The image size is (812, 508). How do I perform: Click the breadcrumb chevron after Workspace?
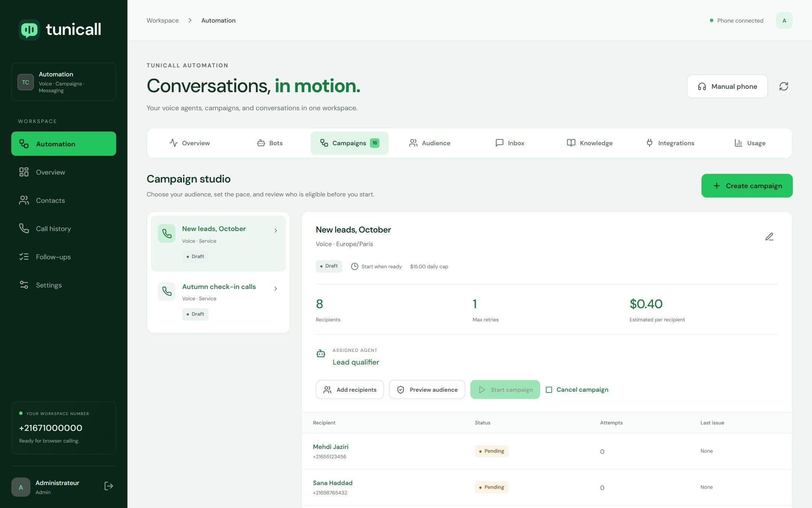point(190,20)
